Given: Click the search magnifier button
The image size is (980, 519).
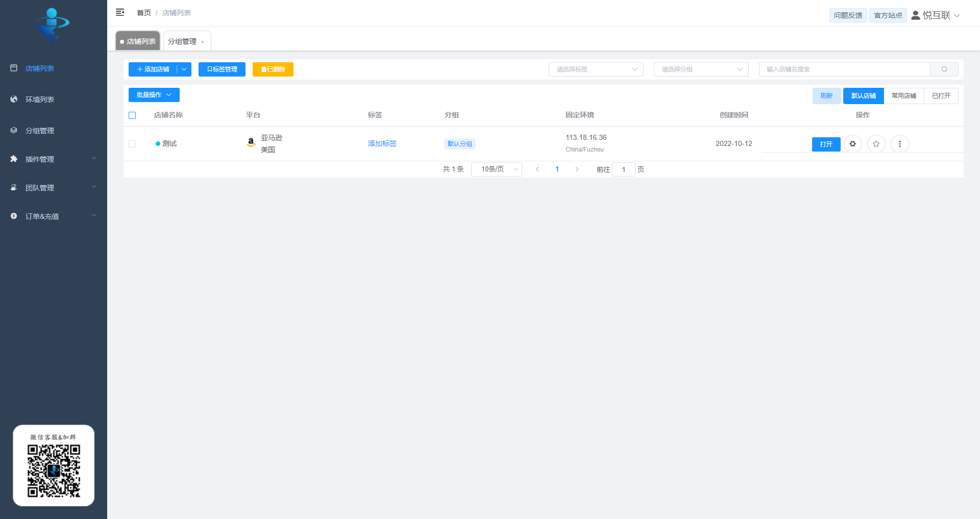Looking at the screenshot, I should (944, 69).
